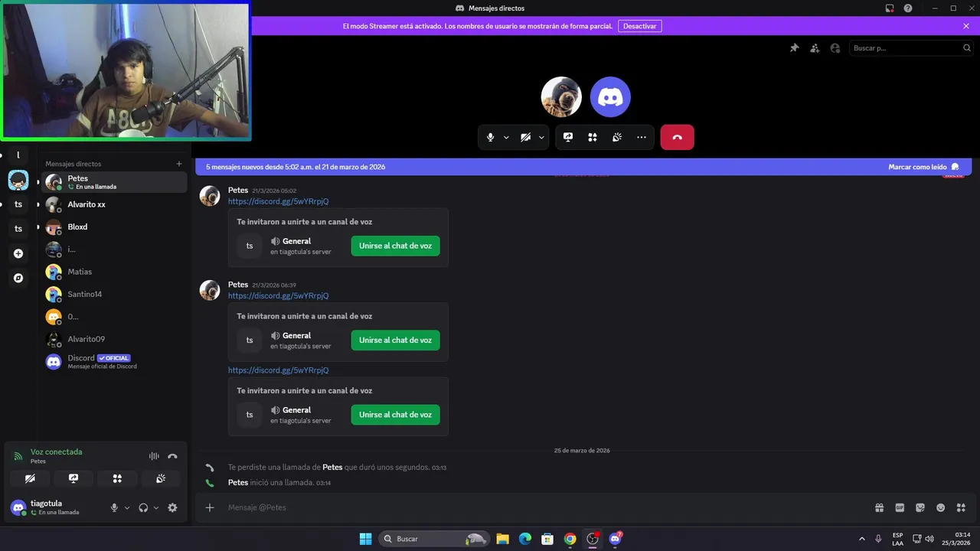
Task: Open Discord help question mark icon
Action: coord(908,8)
